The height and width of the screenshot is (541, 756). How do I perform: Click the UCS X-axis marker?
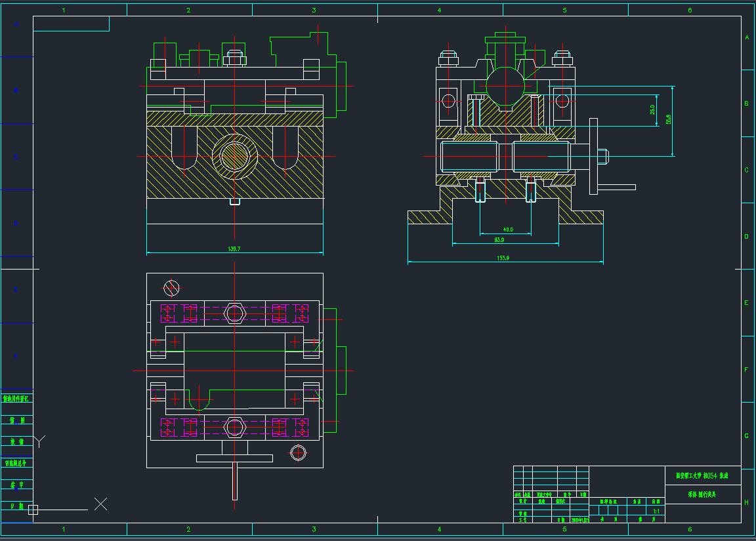(x=100, y=504)
